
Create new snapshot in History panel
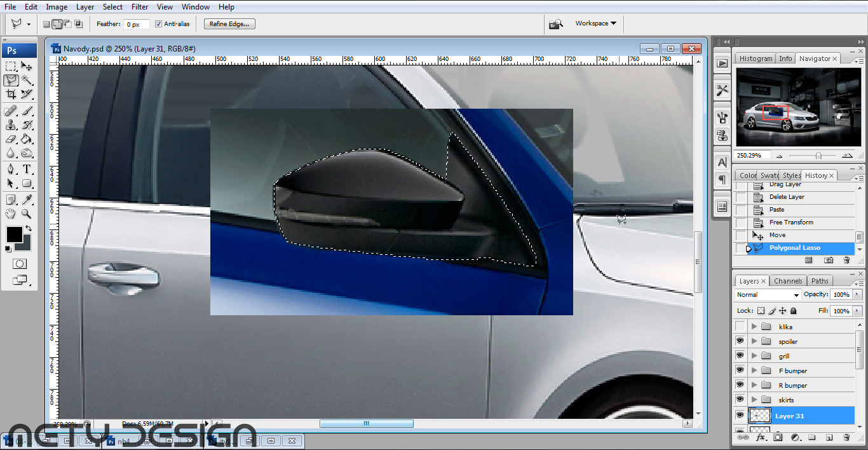pyautogui.click(x=829, y=260)
